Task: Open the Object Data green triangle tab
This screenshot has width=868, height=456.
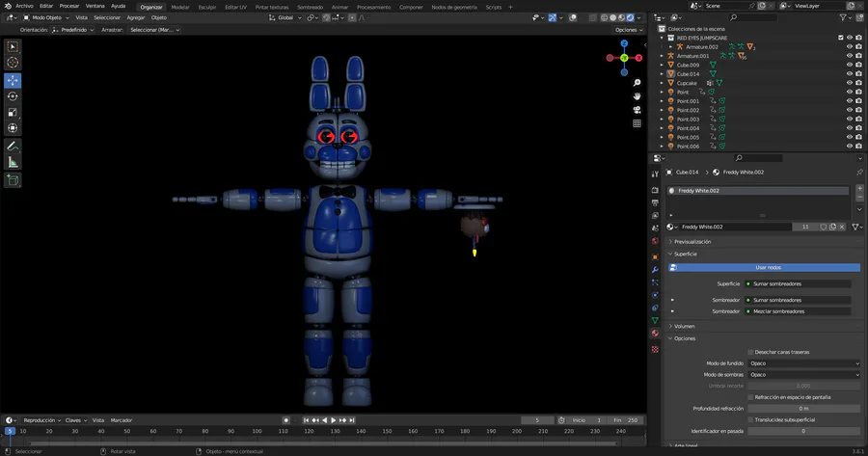Action: coord(656,320)
